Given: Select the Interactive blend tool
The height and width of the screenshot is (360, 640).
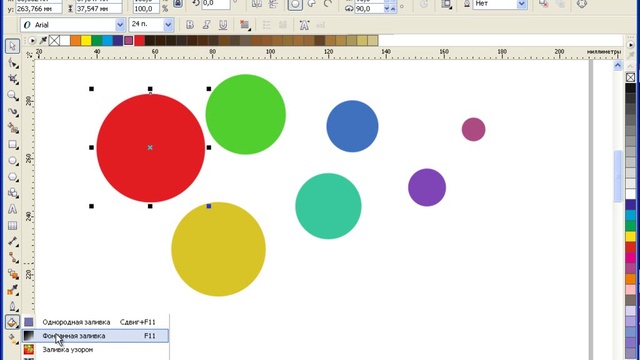Looking at the screenshot, I should pyautogui.click(x=13, y=274).
